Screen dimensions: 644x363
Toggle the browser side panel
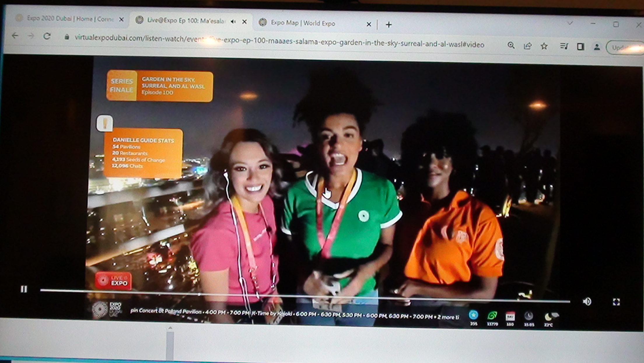click(x=580, y=47)
